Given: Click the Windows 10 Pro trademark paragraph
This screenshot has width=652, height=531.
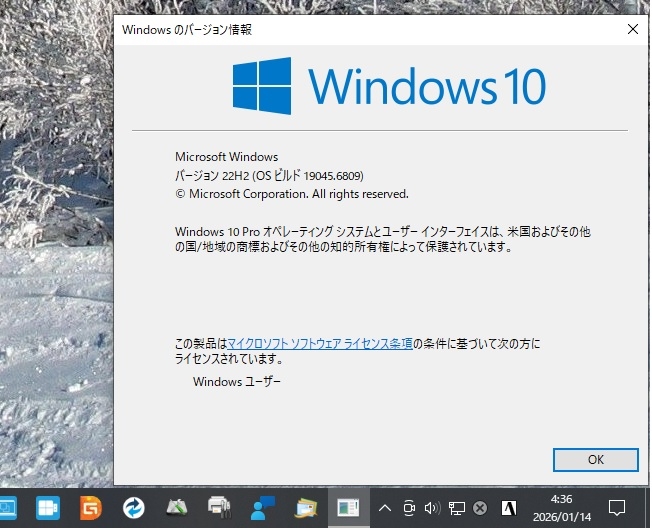Looking at the screenshot, I should tap(383, 239).
